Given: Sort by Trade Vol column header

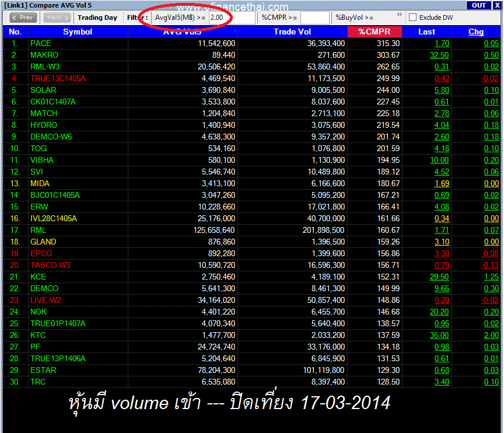Looking at the screenshot, I should click(292, 32).
